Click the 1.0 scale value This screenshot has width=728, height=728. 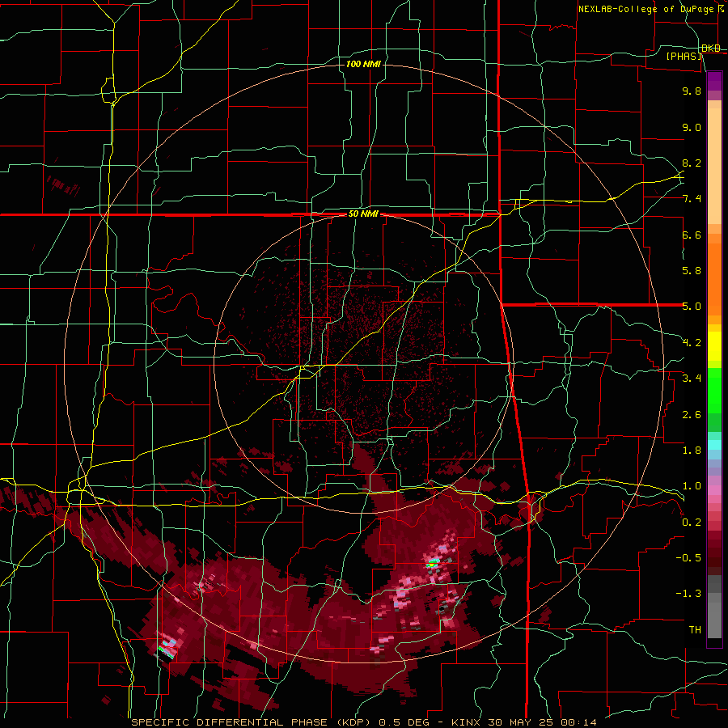click(692, 486)
